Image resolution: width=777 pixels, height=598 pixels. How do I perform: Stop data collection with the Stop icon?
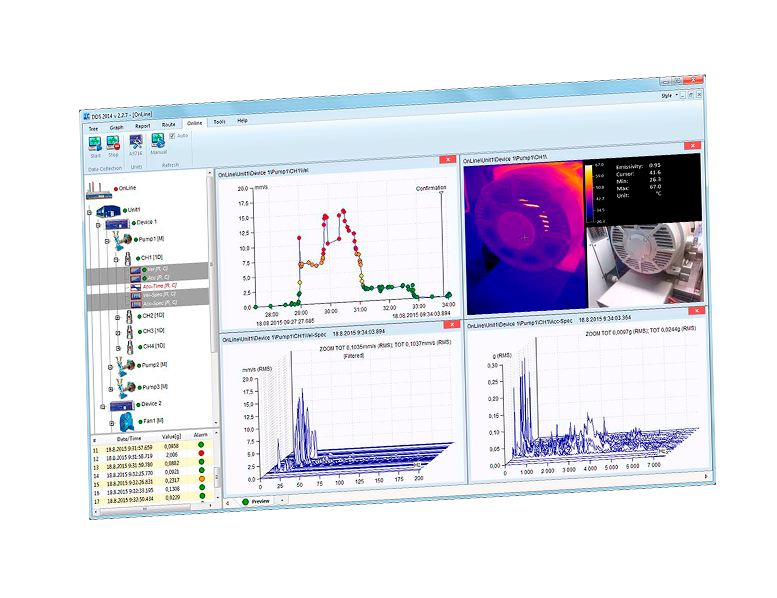113,143
